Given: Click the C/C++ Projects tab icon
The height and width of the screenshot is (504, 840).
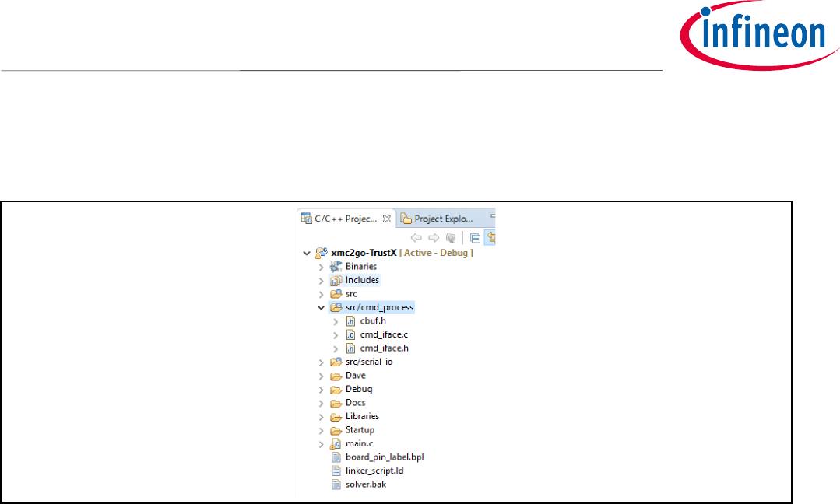Looking at the screenshot, I should tap(306, 219).
